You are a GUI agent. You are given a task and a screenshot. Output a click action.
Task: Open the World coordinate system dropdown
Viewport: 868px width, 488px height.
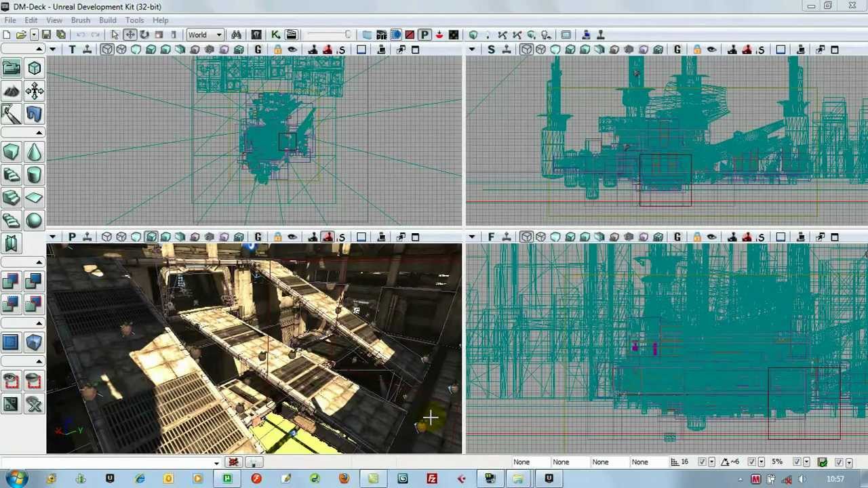coord(205,35)
